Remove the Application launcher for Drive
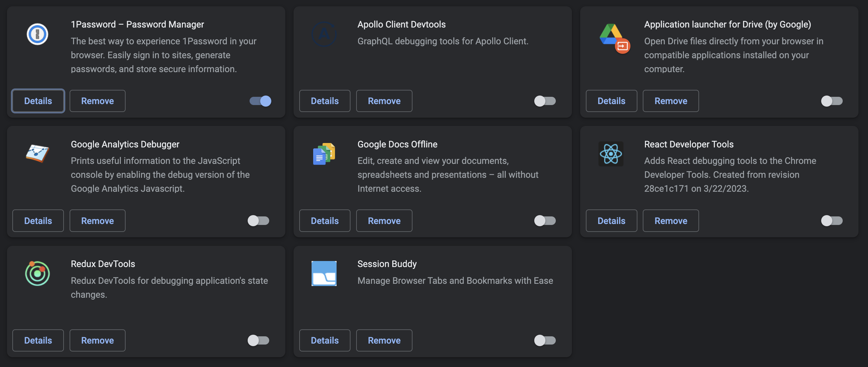 [671, 101]
